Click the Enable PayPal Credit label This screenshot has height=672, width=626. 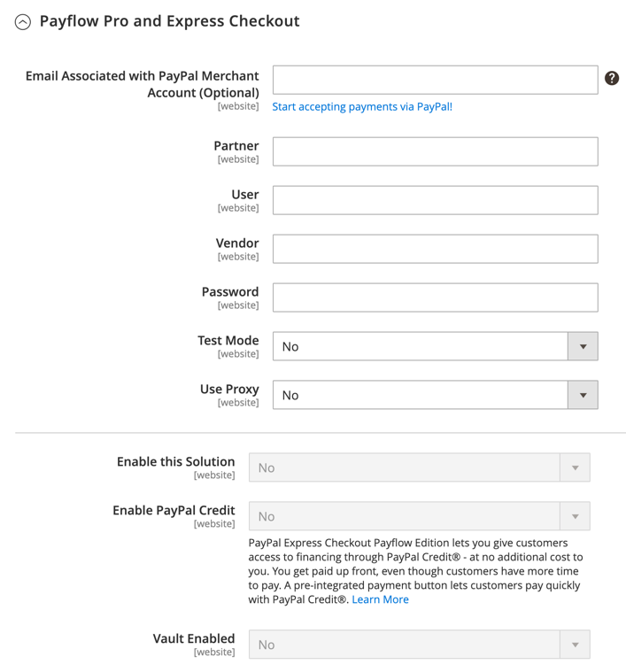tap(174, 511)
